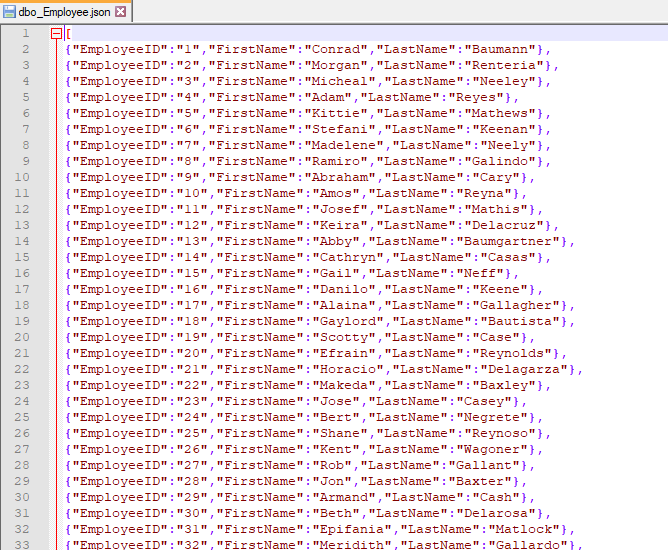Click the last name "Gallant"
668x550 pixels.
(484, 466)
